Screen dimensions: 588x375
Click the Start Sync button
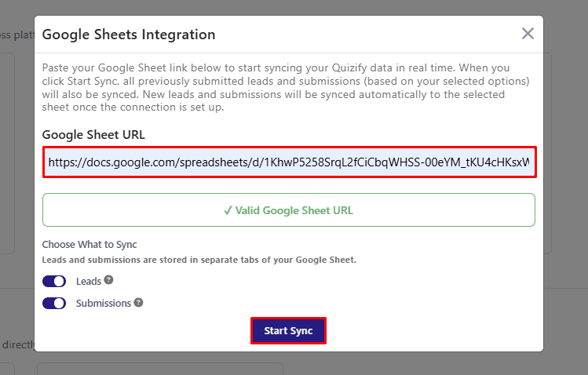point(288,331)
